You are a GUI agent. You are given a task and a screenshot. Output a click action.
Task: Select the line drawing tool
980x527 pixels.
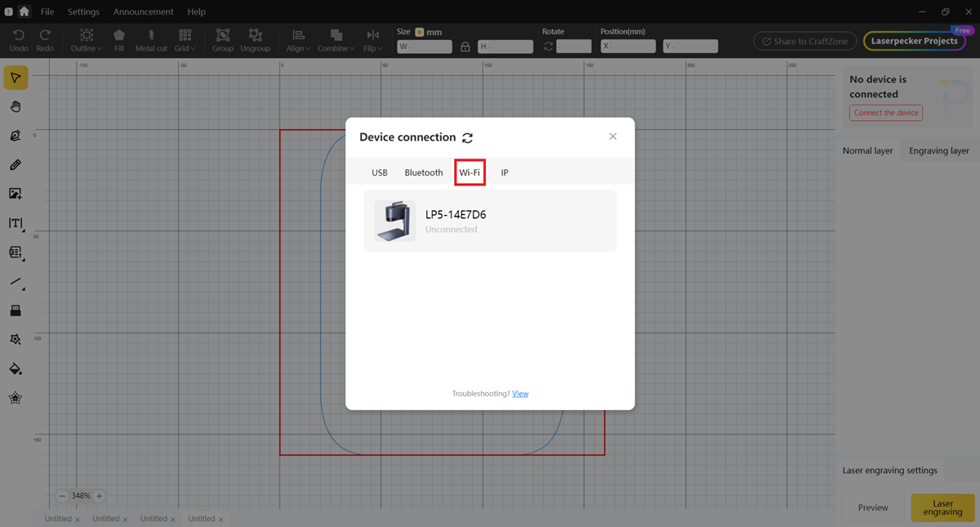(x=16, y=282)
